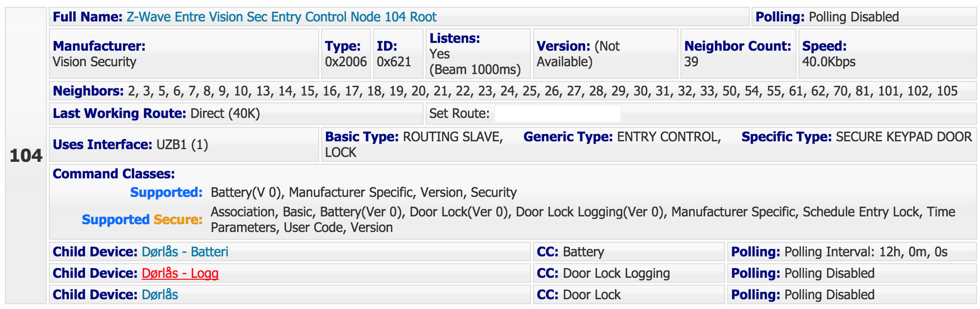Image resolution: width=980 pixels, height=309 pixels.
Task: Click the Polling Disabled text for root node
Action: pyautogui.click(x=854, y=17)
